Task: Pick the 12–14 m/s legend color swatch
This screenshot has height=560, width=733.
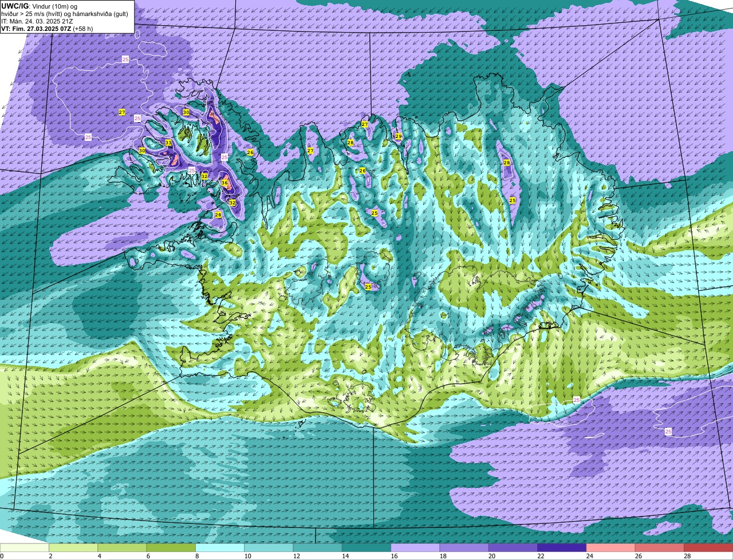Action: click(x=318, y=547)
